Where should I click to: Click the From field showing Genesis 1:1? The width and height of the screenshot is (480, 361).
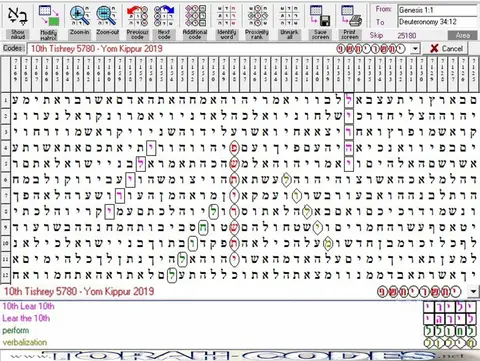coord(438,10)
